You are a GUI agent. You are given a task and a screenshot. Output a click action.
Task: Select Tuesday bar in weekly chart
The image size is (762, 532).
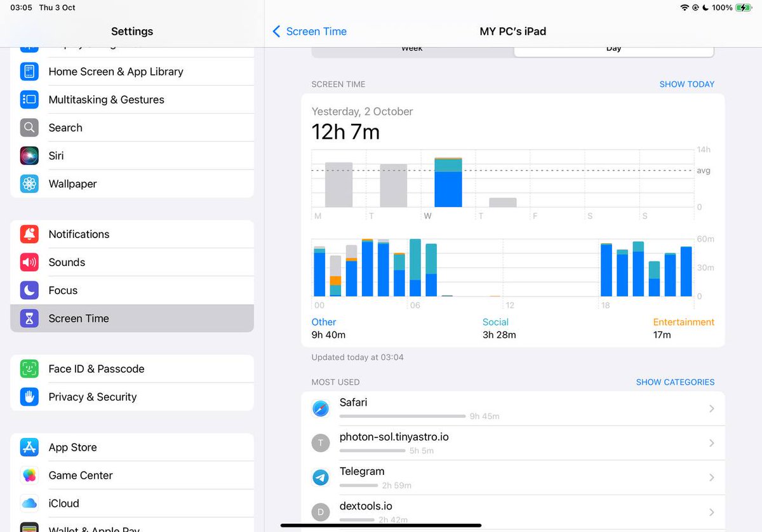394,185
